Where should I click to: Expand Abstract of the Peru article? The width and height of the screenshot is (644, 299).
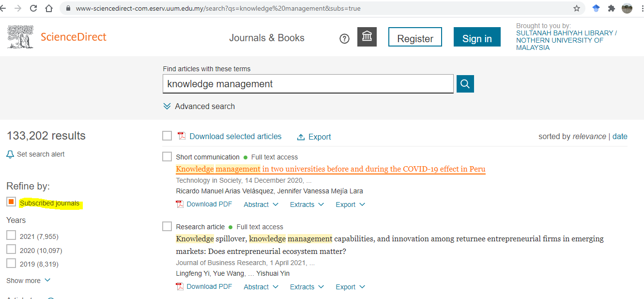261,205
